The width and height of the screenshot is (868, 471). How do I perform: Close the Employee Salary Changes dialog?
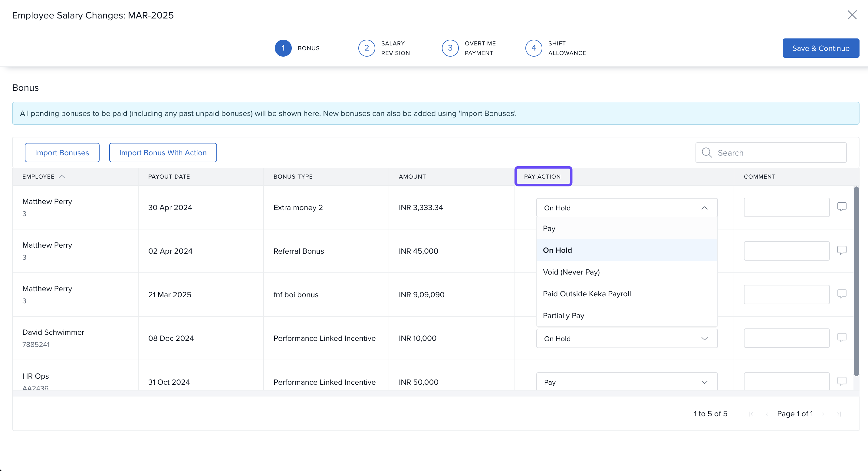[852, 15]
